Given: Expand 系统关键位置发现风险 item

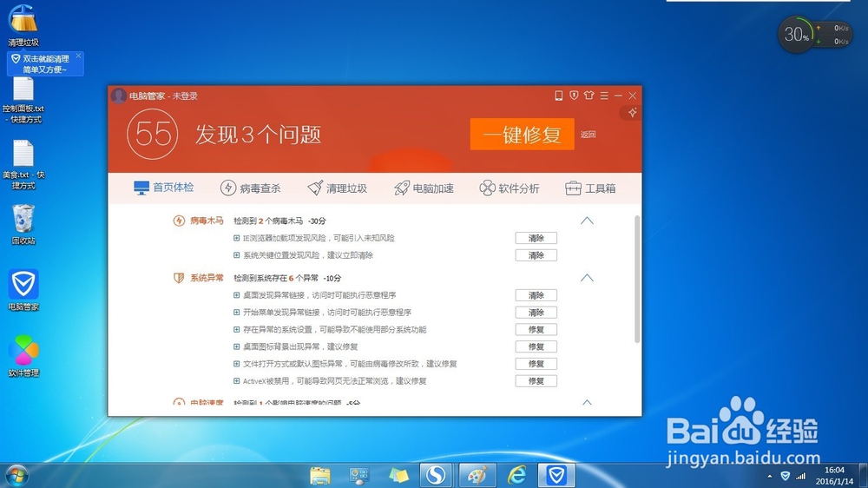Looking at the screenshot, I should pyautogui.click(x=236, y=255).
